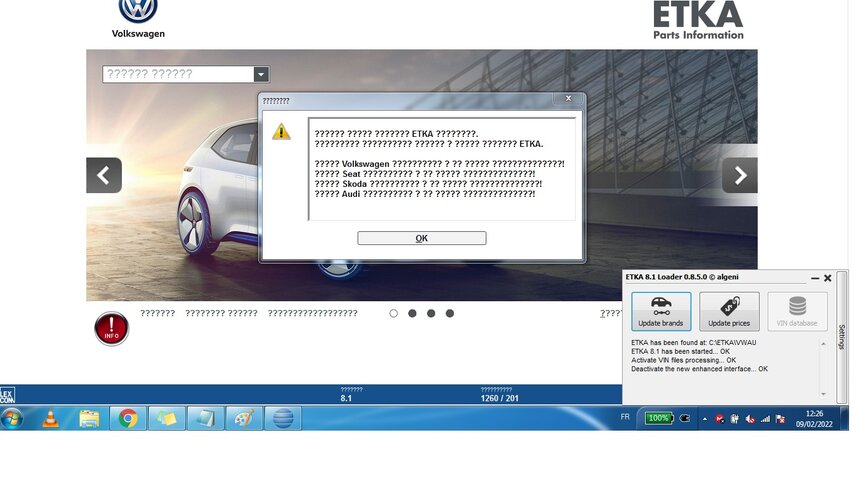The height and width of the screenshot is (480, 854).
Task: Click the power plug icon in tray
Action: (685, 418)
